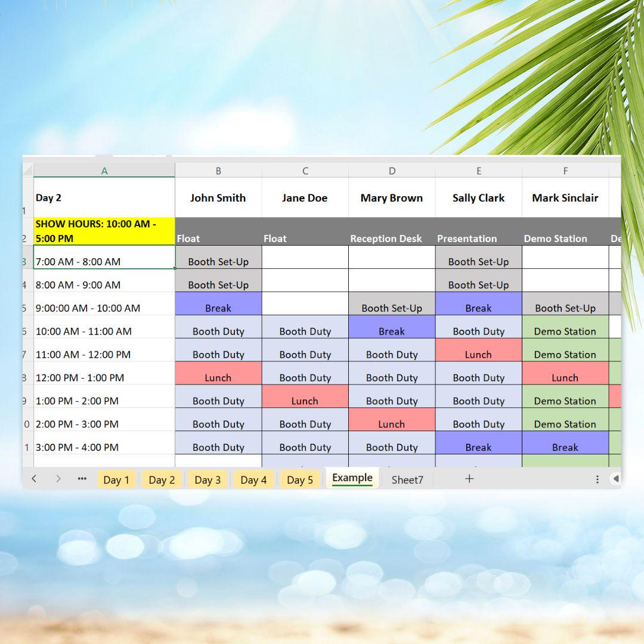This screenshot has height=644, width=644.
Task: Click the scroll-left arrow at the bottom-right
Action: tap(617, 479)
